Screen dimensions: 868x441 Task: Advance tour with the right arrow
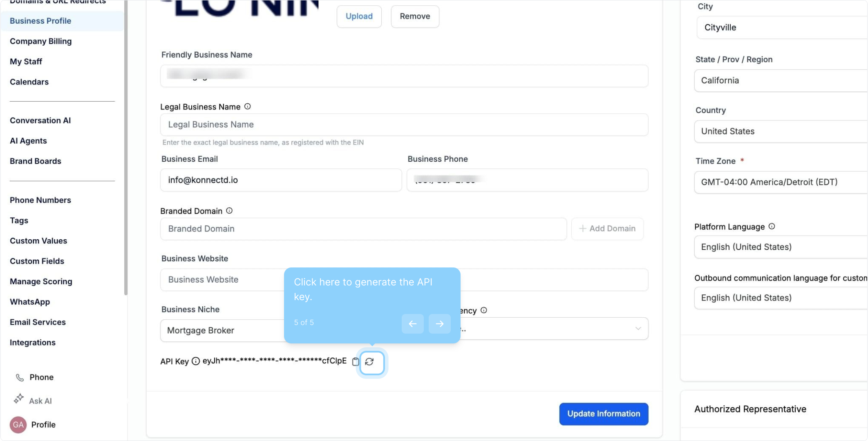click(440, 324)
